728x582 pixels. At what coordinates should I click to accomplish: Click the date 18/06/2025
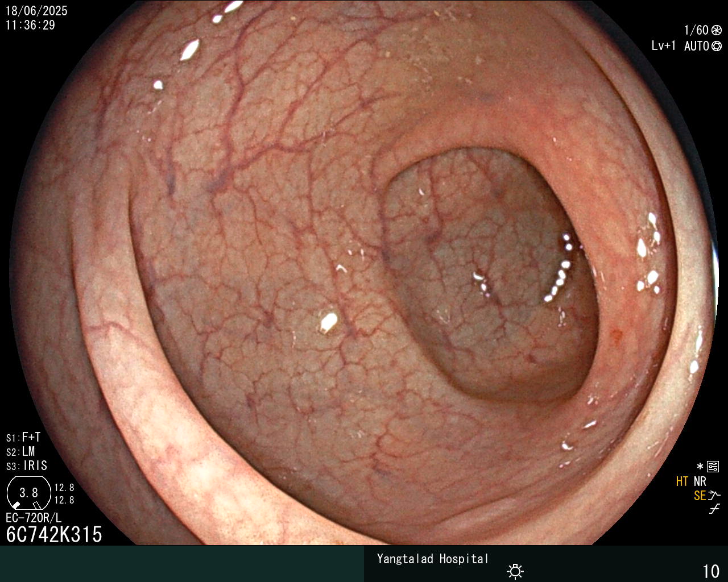click(36, 11)
